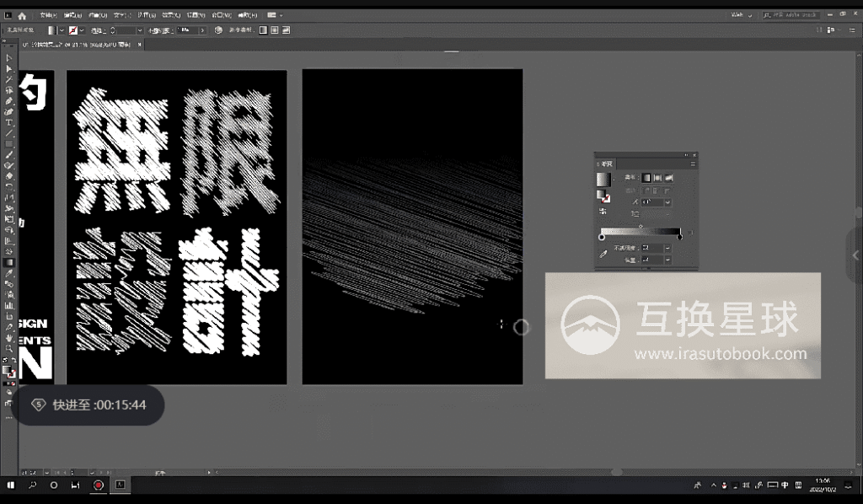
Task: Click the eyedropper icon in the Gradient panel
Action: pos(603,254)
